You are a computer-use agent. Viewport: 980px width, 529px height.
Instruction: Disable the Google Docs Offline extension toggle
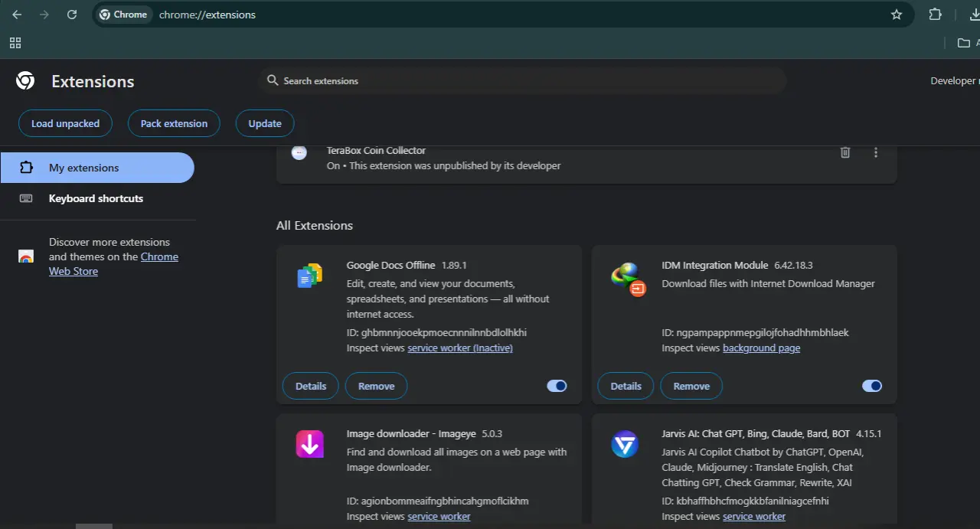click(x=557, y=386)
